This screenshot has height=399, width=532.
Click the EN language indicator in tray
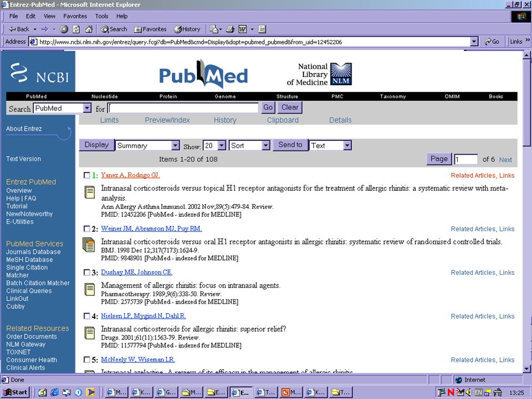click(478, 392)
